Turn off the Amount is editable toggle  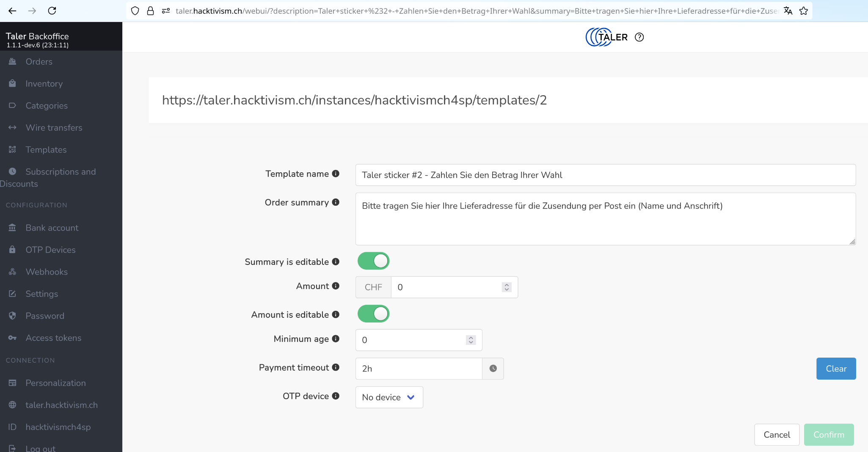[373, 314]
